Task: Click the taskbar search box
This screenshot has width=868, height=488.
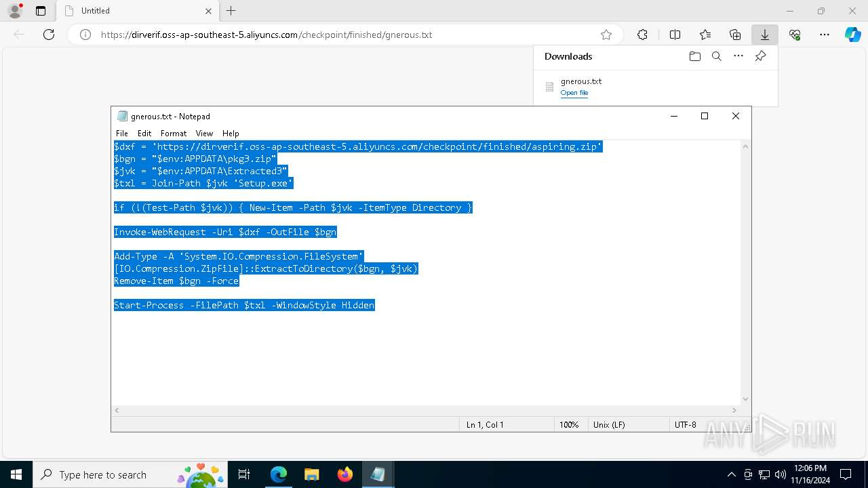Action: (130, 474)
